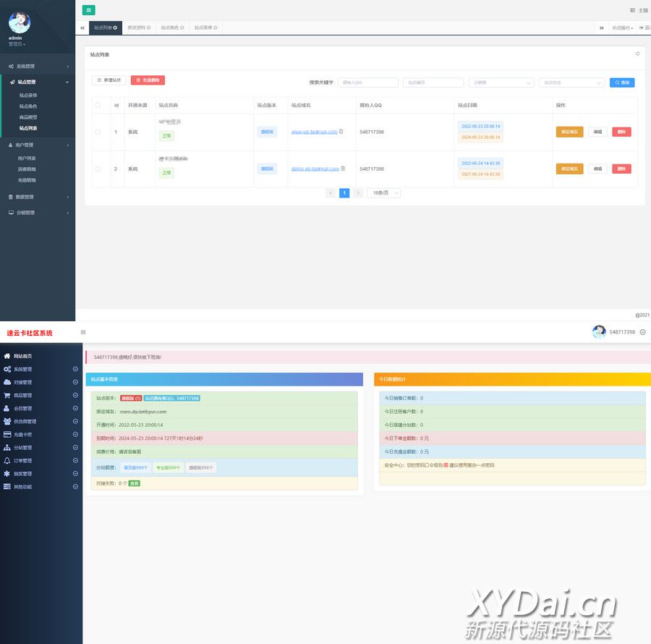The image size is (651, 644).
Task: Click the 对接管理 cloud icon
Action: pyautogui.click(x=7, y=382)
